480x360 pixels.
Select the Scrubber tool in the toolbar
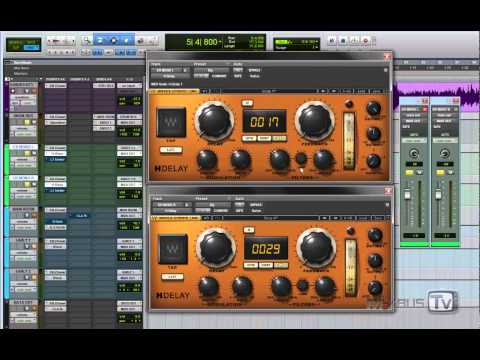click(140, 41)
